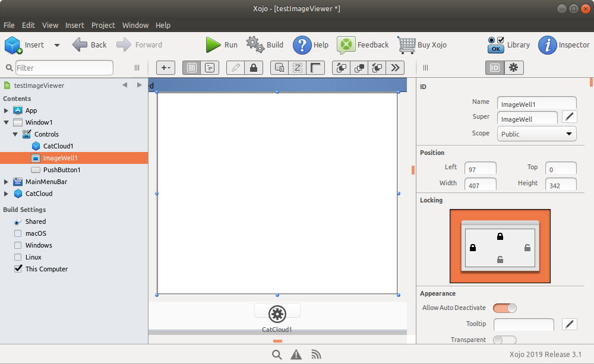This screenshot has width=594, height=364.
Task: Toggle the Transparent switch
Action: (x=504, y=340)
